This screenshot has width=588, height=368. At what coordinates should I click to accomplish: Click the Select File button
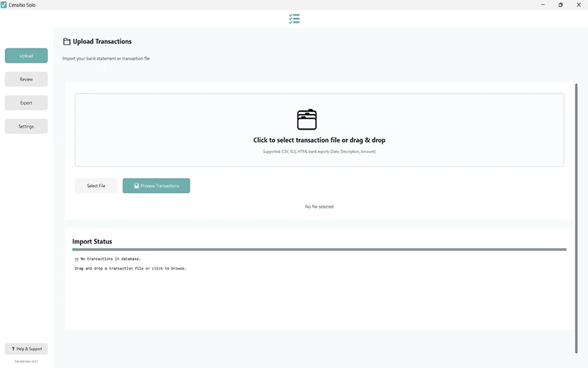point(96,186)
